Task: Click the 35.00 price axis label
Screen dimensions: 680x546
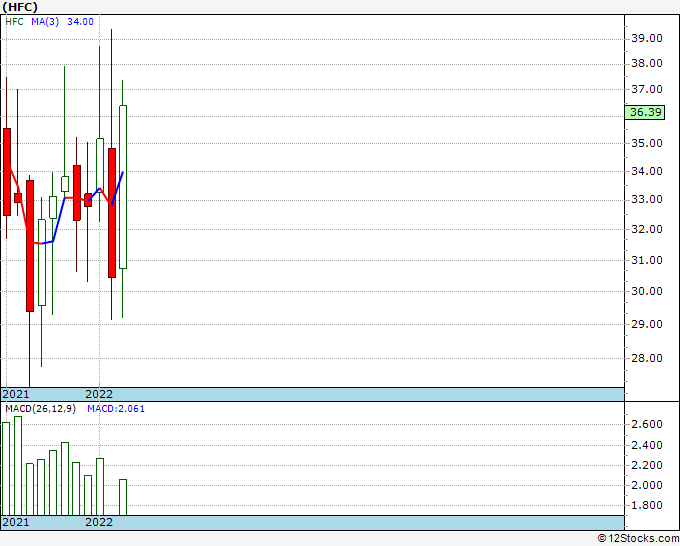Action: pos(647,143)
